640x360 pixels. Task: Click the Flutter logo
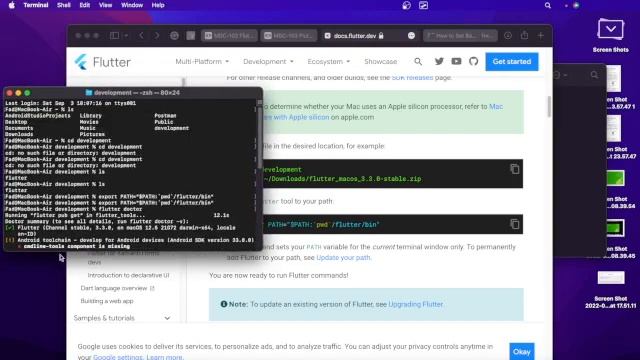click(102, 62)
